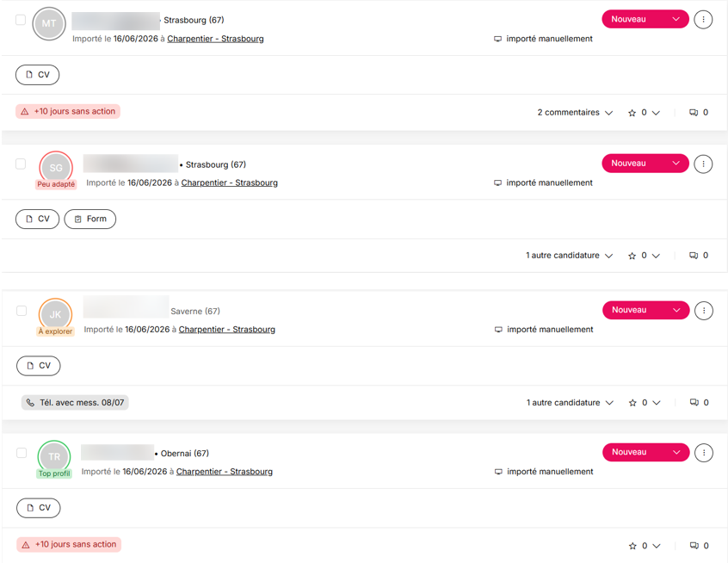Click the JK avatar marked À explorer
Image resolution: width=728 pixels, height=563 pixels.
(x=55, y=314)
